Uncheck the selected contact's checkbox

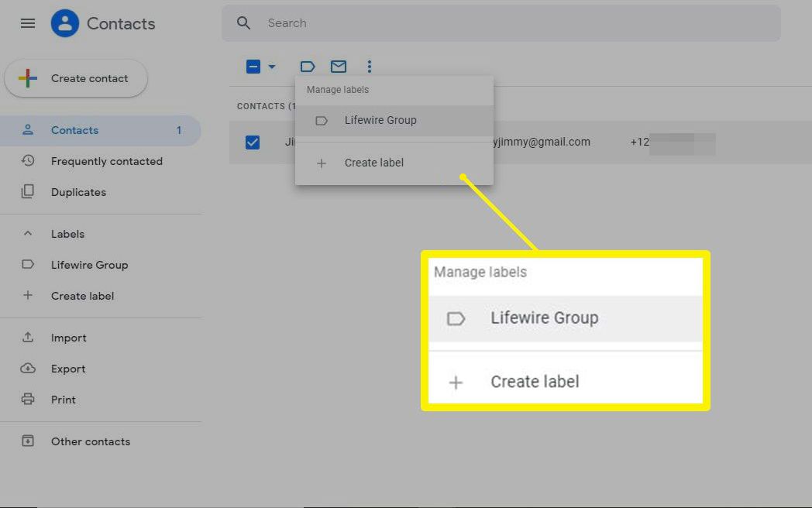[x=253, y=142]
